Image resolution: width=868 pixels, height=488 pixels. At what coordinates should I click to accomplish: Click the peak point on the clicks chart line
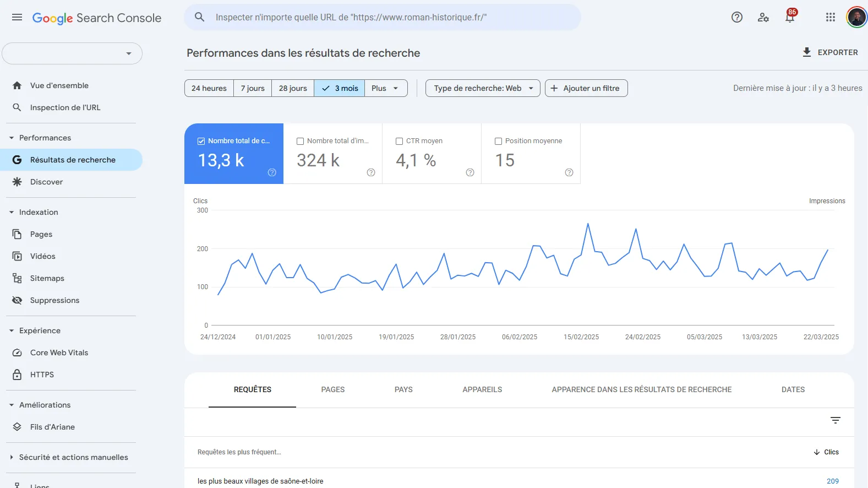tap(588, 224)
